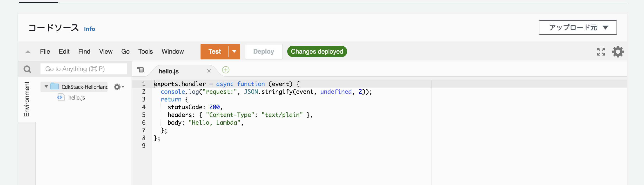644x185 pixels.
Task: Toggle the Environment side panel
Action: pyautogui.click(x=27, y=99)
